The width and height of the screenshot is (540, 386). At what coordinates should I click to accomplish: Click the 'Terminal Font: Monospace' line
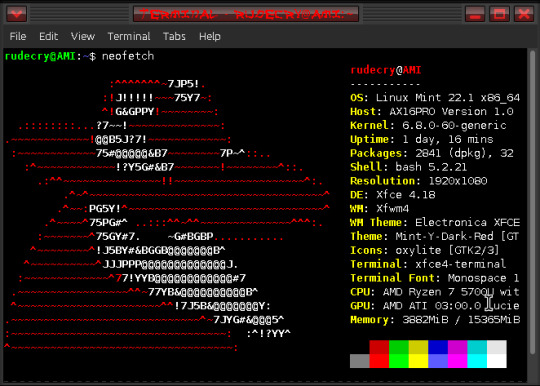(435, 278)
